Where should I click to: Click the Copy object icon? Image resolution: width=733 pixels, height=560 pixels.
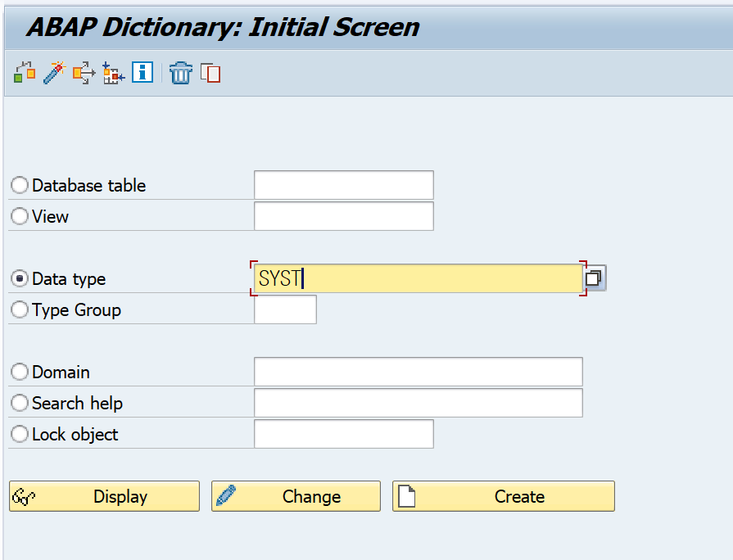pyautogui.click(x=210, y=72)
